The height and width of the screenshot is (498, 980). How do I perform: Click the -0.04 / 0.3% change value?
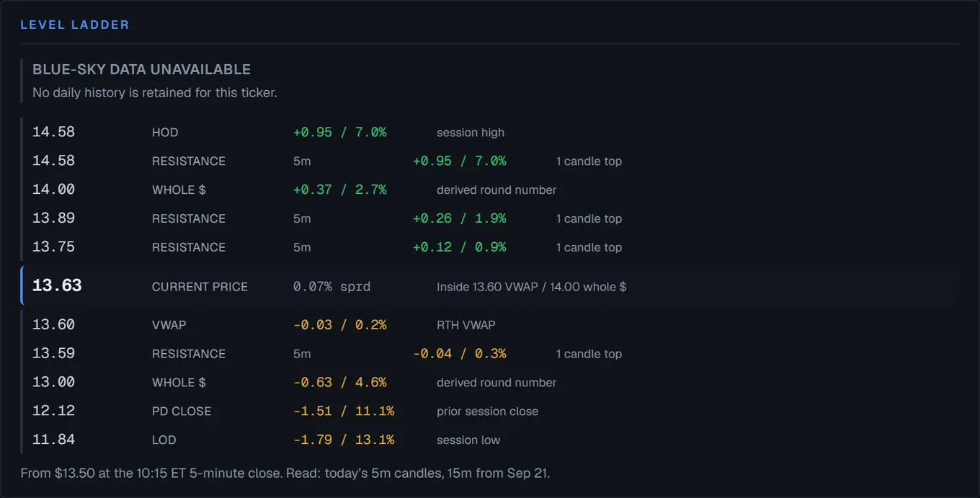tap(460, 355)
